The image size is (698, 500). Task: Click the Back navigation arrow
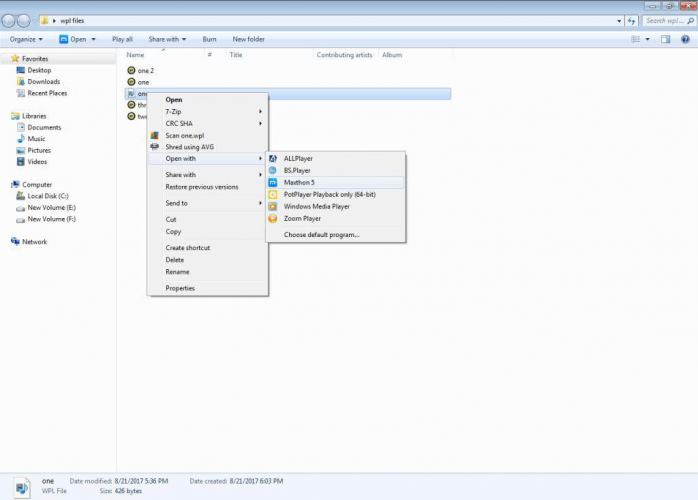(8, 20)
